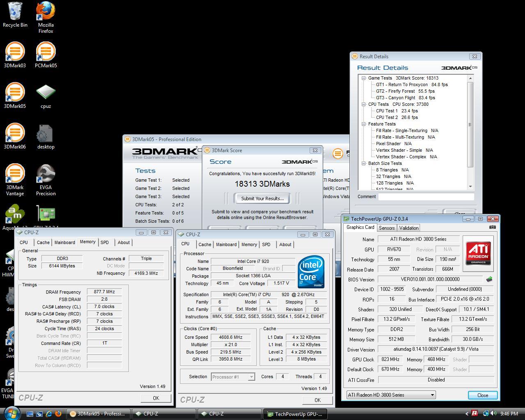525x420 pixels.
Task: Select GT2 - Firefly Forest result row
Action: click(x=405, y=91)
